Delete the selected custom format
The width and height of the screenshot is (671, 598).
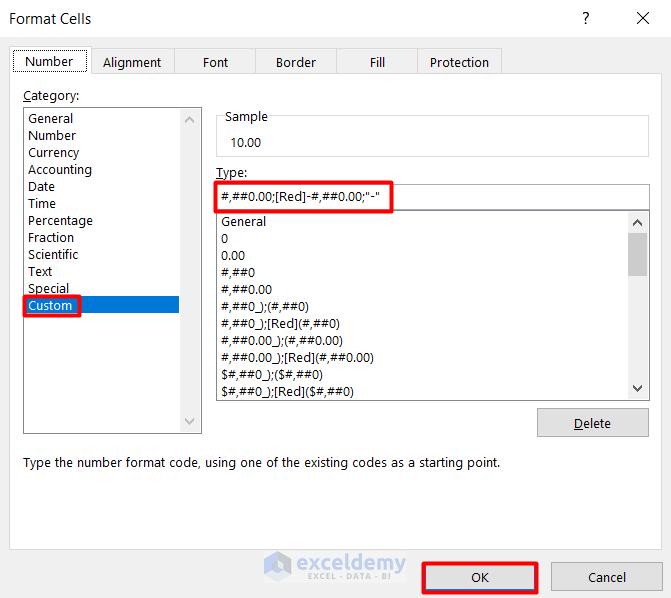pyautogui.click(x=593, y=423)
